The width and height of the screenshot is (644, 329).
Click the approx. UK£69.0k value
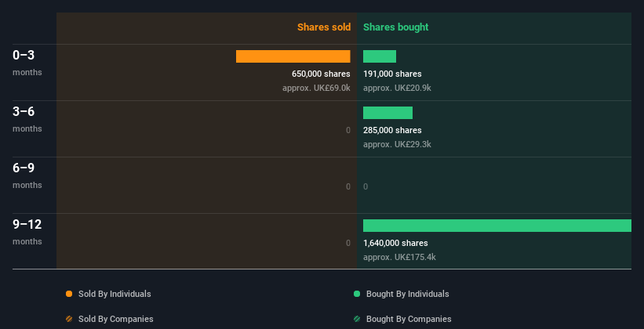[316, 88]
